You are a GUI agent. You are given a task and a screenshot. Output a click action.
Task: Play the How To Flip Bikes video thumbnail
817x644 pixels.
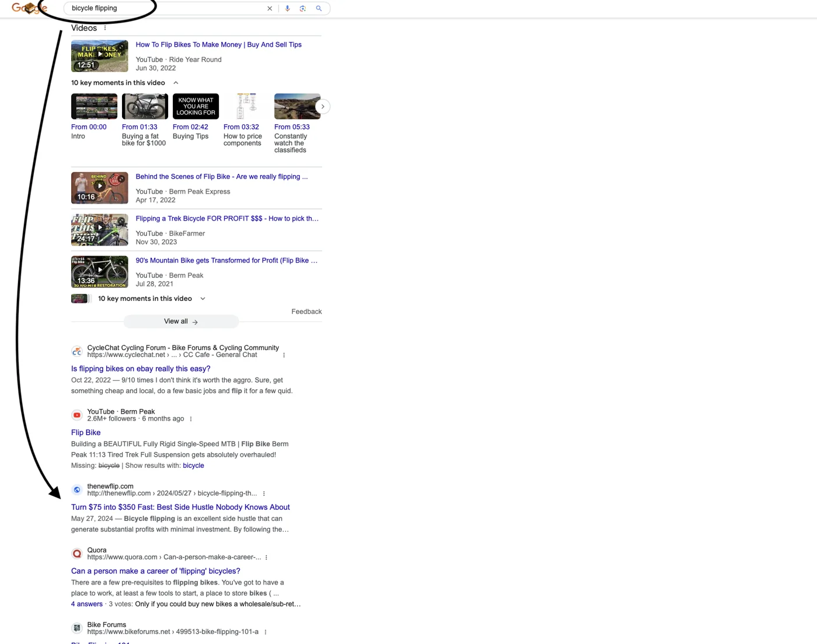click(100, 56)
